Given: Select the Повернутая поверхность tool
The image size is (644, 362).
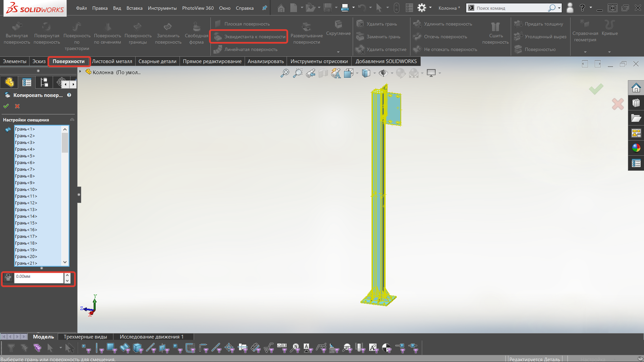Looking at the screenshot, I should (x=47, y=33).
